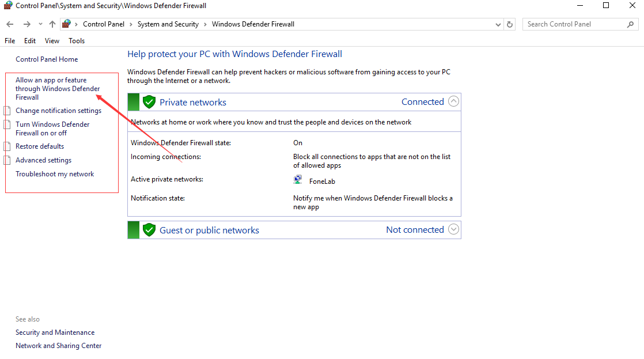Collapse the Private networks section
The height and width of the screenshot is (359, 644).
(x=453, y=101)
